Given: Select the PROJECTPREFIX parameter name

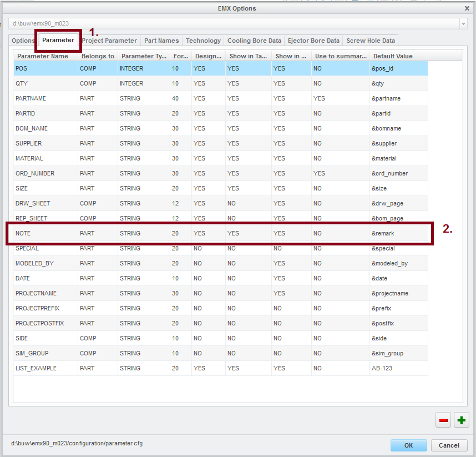Looking at the screenshot, I should coord(38,308).
